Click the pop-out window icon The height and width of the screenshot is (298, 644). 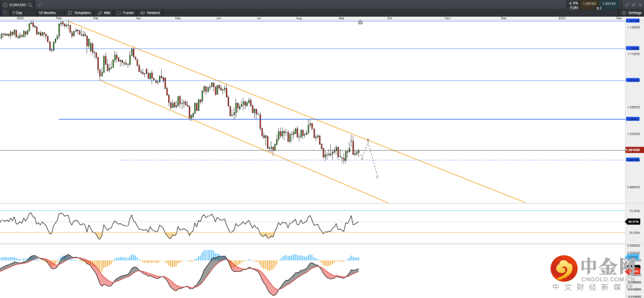(634, 5)
